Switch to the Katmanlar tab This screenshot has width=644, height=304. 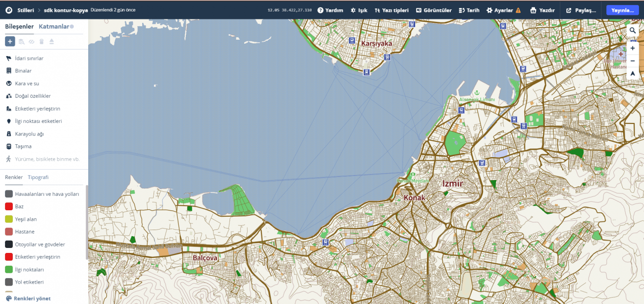point(54,26)
